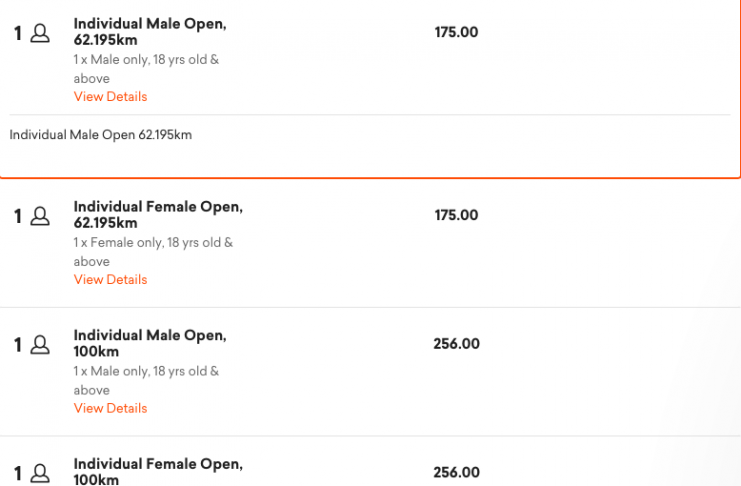The image size is (741, 486).
Task: Select Individual Female Open, 100km title
Action: pos(158,472)
